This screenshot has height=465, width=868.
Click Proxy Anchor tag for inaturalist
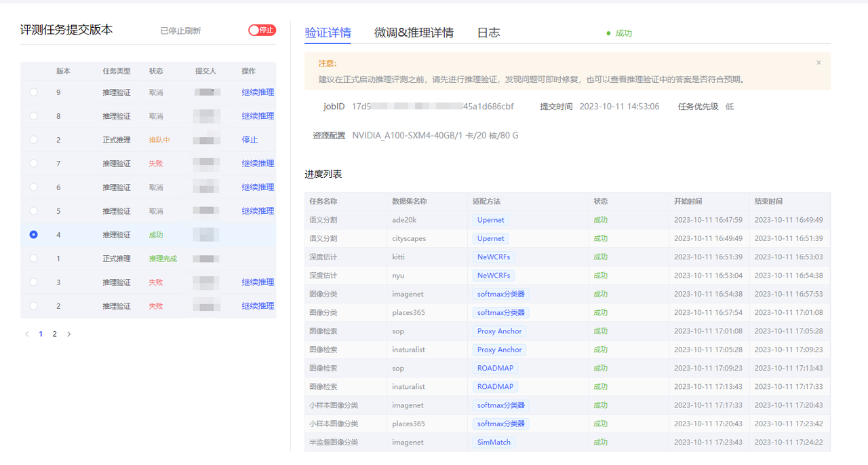coord(499,350)
